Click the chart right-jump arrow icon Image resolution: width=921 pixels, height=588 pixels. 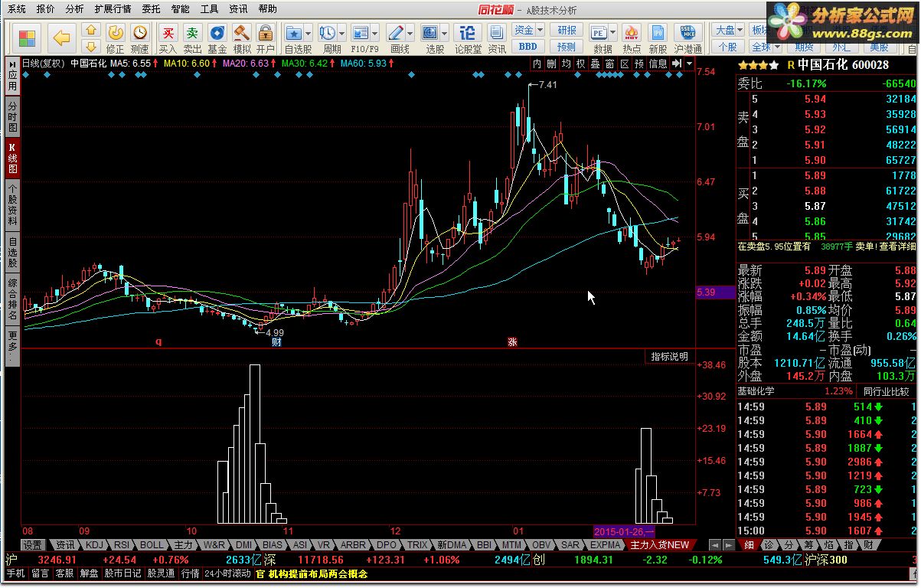point(677,64)
